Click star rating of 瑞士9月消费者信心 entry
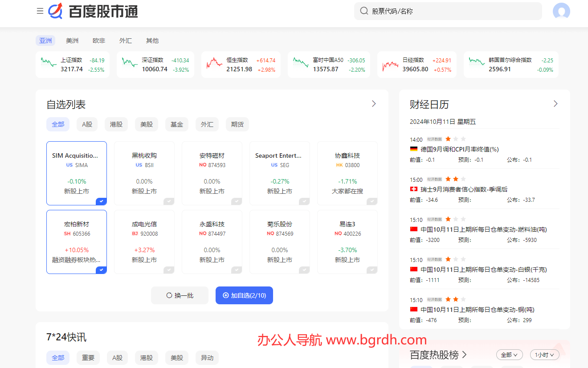Screen dimensions: 588x368 (x=455, y=179)
